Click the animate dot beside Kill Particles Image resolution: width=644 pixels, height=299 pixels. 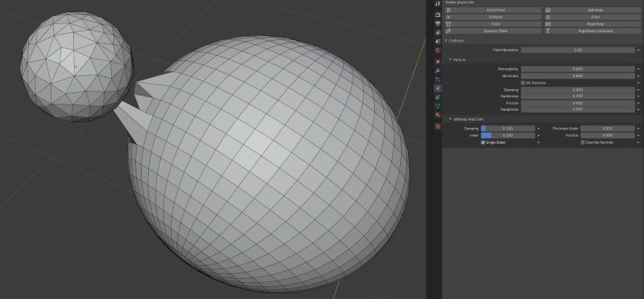point(638,83)
